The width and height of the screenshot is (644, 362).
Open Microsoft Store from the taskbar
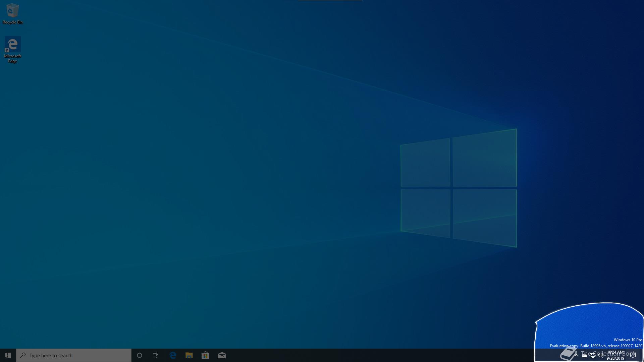point(205,355)
